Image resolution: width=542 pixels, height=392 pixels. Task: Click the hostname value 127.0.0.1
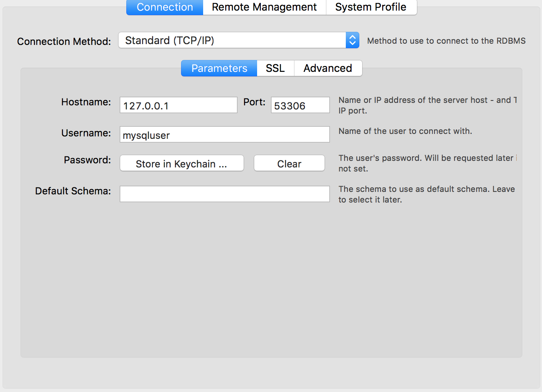click(x=178, y=105)
